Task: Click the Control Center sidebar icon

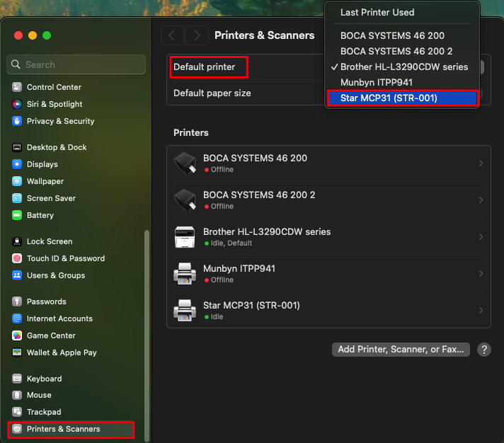Action: (x=17, y=87)
